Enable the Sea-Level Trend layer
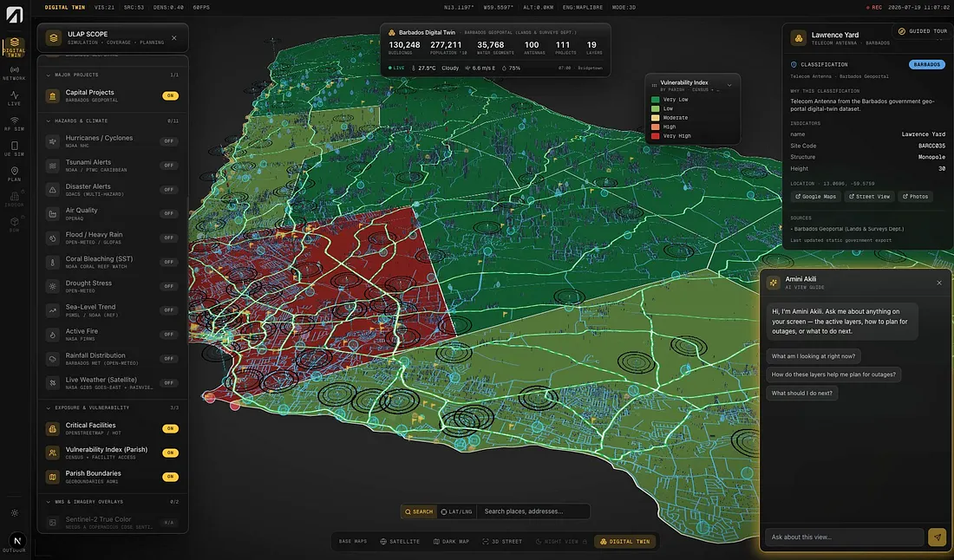The image size is (954, 560). 169,310
